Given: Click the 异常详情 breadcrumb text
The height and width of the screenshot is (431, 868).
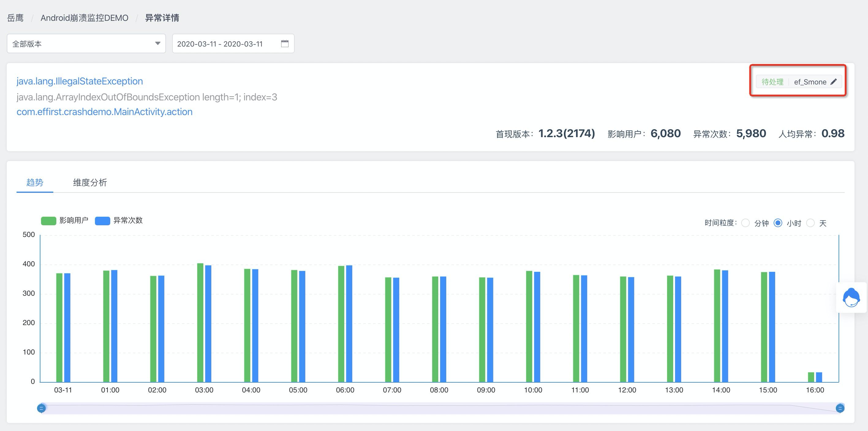Looking at the screenshot, I should 162,18.
